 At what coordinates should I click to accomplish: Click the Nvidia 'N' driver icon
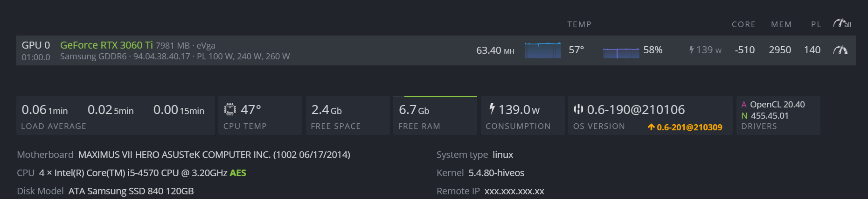coord(744,116)
